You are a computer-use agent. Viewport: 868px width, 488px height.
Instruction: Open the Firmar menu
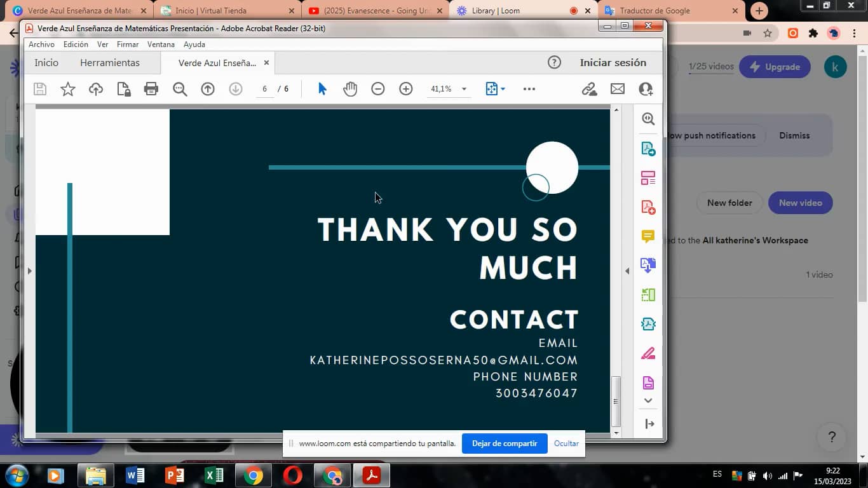128,44
